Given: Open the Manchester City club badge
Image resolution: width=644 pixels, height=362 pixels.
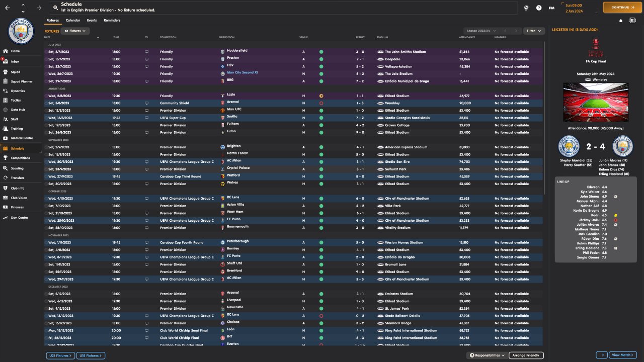Looking at the screenshot, I should [21, 30].
